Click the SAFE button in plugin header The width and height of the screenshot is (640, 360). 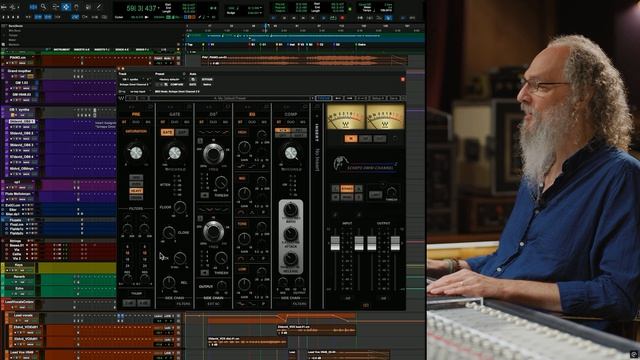click(193, 84)
